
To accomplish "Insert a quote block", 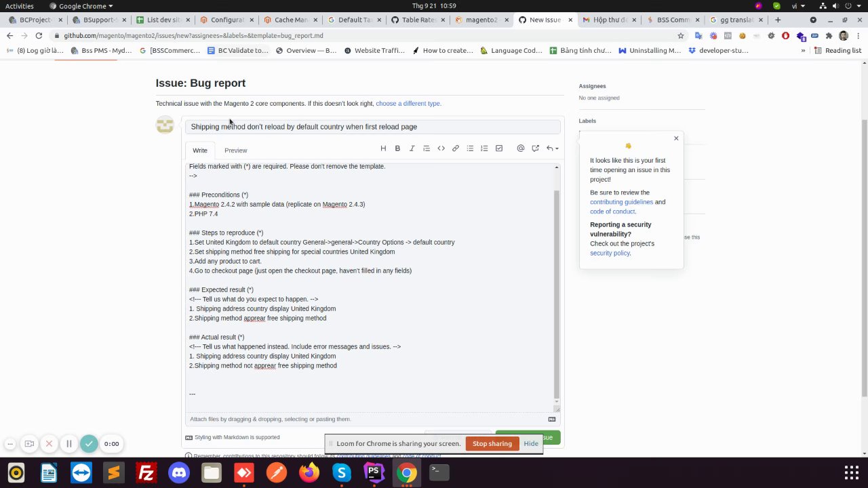I will (x=427, y=148).
